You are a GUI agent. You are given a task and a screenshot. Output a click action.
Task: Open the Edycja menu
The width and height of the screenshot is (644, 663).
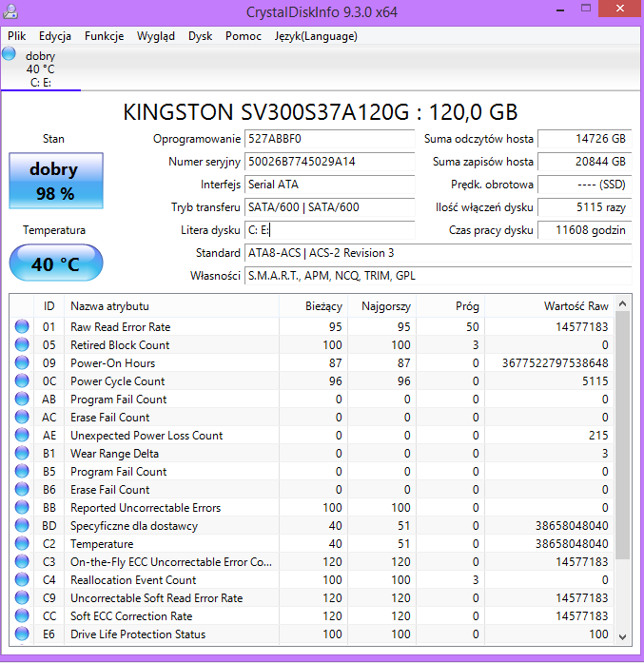pos(55,36)
